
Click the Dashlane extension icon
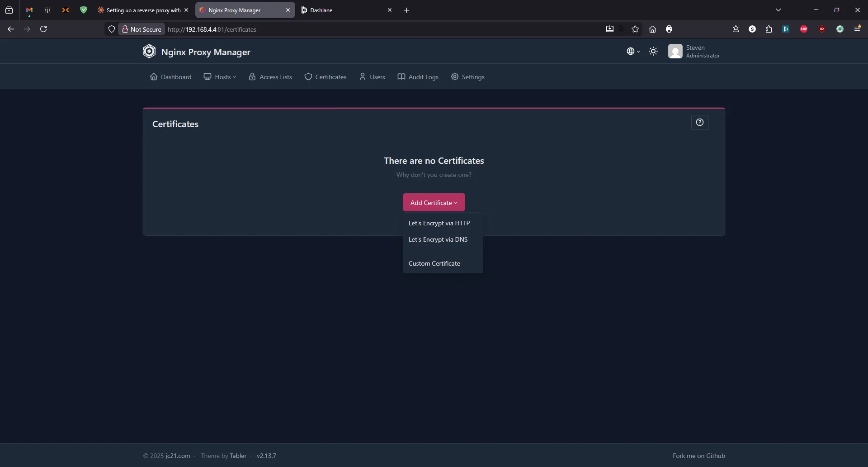[786, 29]
